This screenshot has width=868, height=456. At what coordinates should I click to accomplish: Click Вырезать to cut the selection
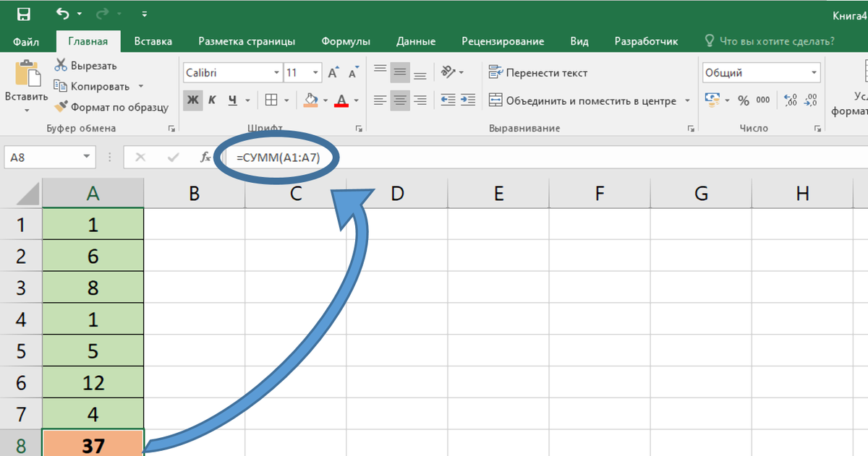[x=85, y=66]
